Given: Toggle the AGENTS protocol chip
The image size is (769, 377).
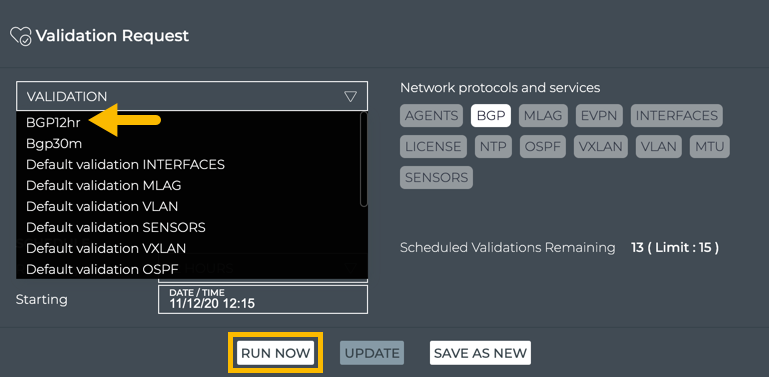Looking at the screenshot, I should pos(432,116).
